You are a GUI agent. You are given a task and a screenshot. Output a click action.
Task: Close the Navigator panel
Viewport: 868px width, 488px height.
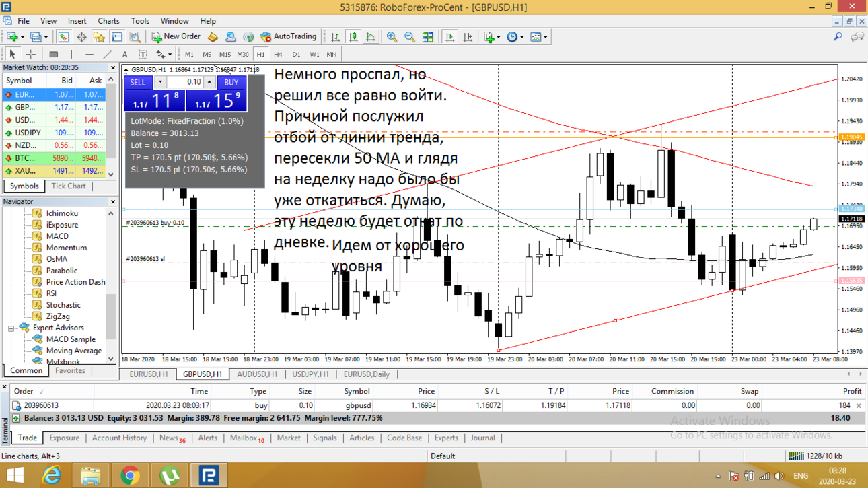113,202
